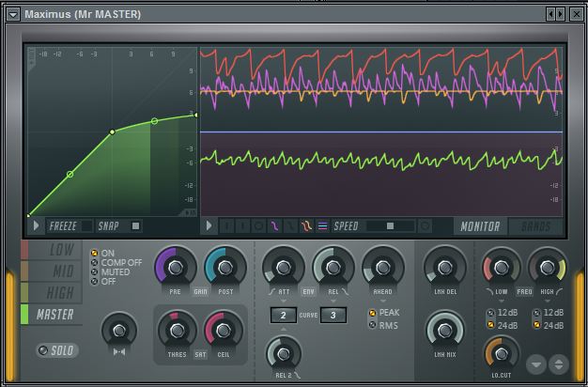Open envelope options arrow beside FREEZE
The image size is (588, 387).
[37, 226]
